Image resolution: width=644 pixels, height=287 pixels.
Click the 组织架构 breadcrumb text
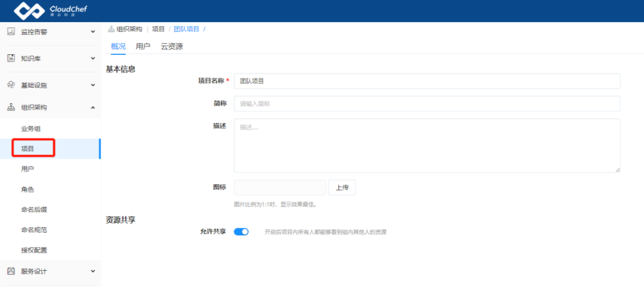tap(129, 29)
